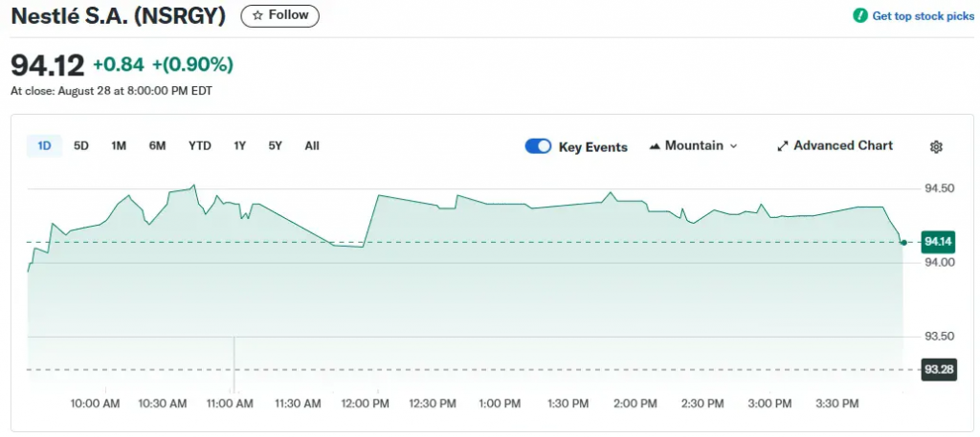The width and height of the screenshot is (980, 437).
Task: Select the 5D time range tab
Action: pos(81,146)
